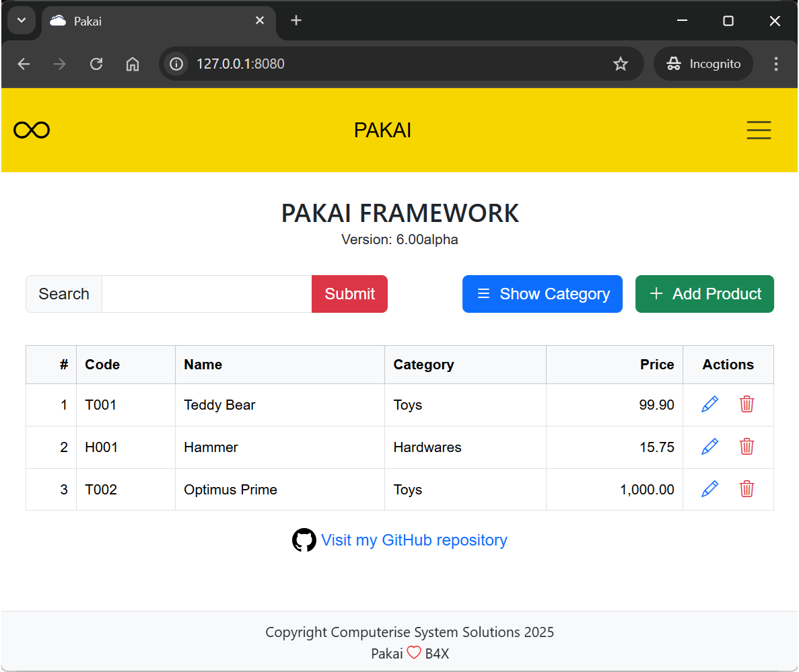Open a new browser tab
This screenshot has width=799, height=672.
[x=296, y=20]
